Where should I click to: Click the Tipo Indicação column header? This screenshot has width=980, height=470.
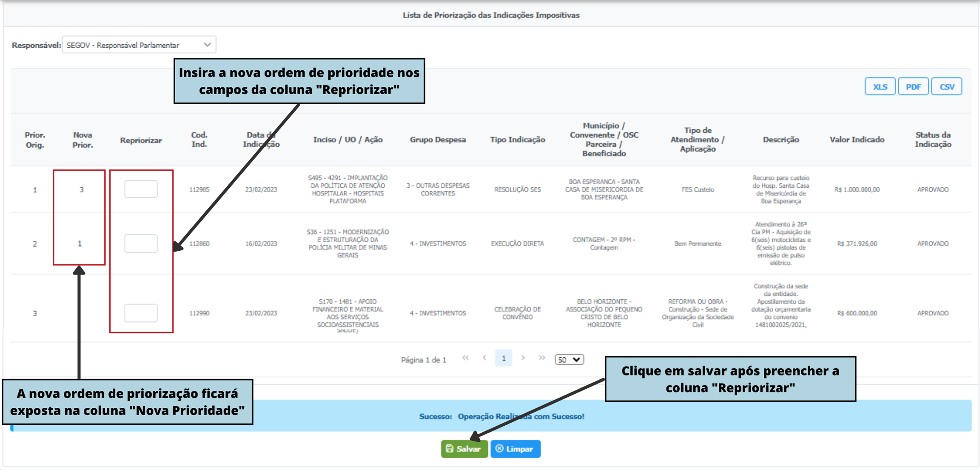pyautogui.click(x=517, y=140)
